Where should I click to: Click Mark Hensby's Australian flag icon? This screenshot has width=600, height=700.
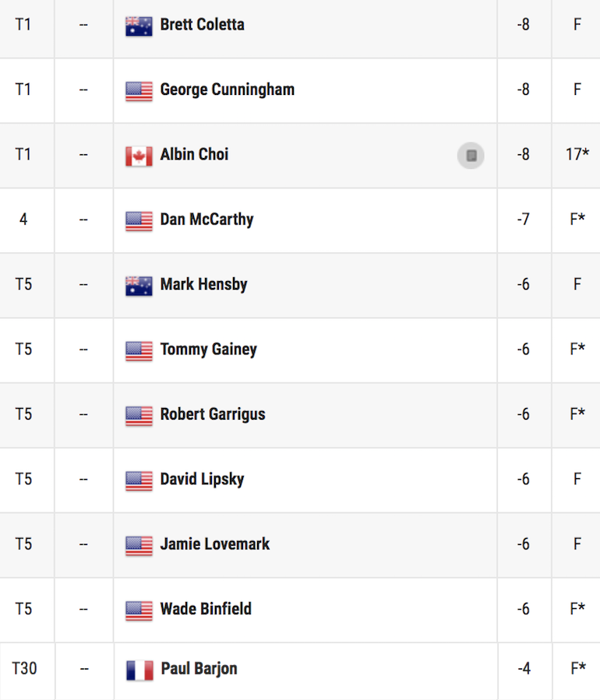click(x=139, y=286)
